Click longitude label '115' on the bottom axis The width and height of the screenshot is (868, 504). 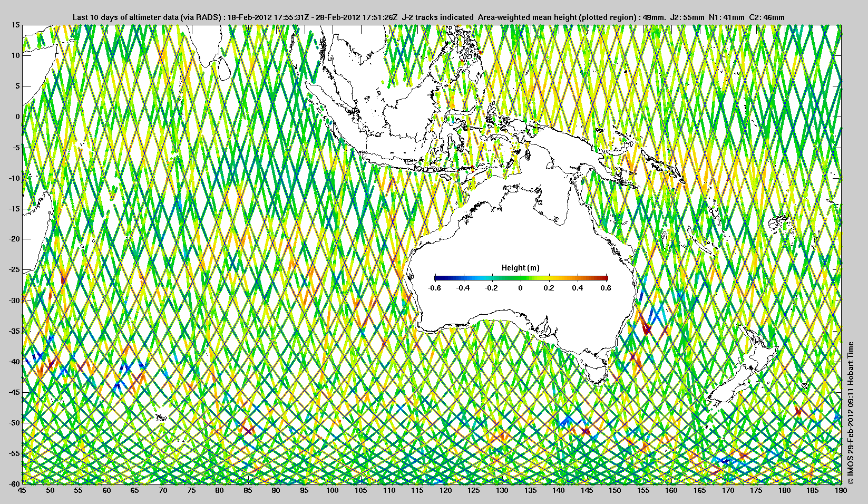(417, 490)
